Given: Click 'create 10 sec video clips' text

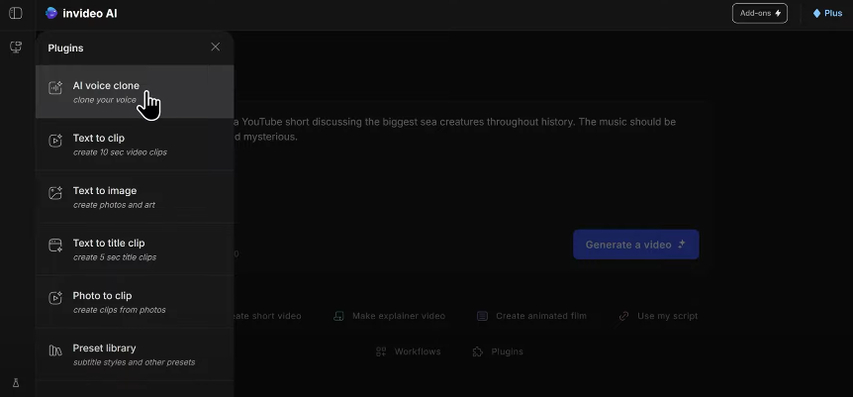Looking at the screenshot, I should click(120, 152).
